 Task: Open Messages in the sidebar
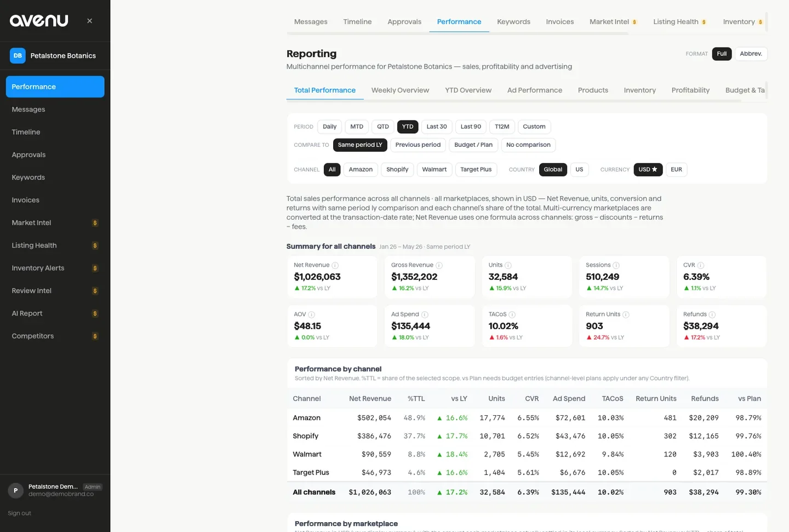[55, 110]
